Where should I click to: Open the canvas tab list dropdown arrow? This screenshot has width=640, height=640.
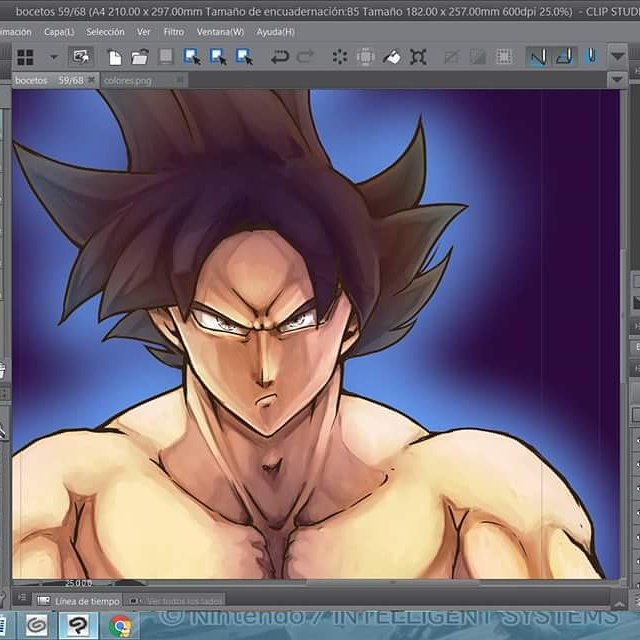617,80
